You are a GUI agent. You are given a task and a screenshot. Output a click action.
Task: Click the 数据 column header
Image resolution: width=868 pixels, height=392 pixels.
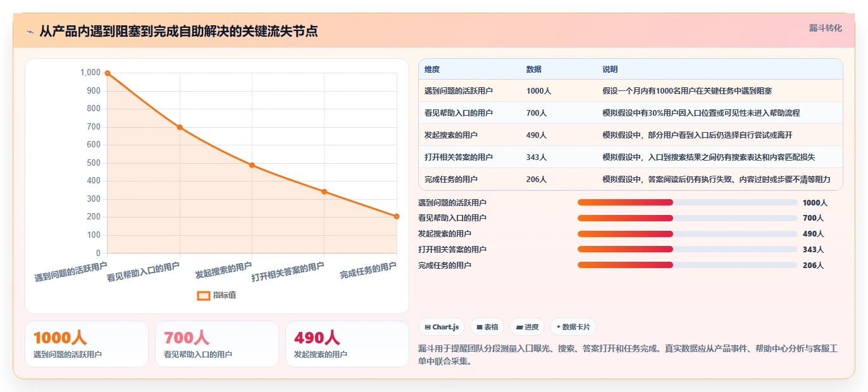click(x=534, y=70)
